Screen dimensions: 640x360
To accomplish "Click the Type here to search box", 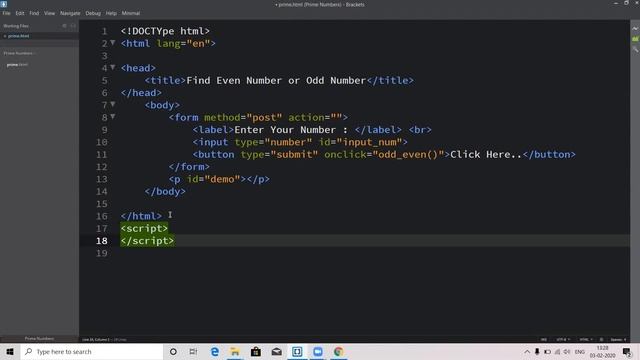I will pos(92,351).
